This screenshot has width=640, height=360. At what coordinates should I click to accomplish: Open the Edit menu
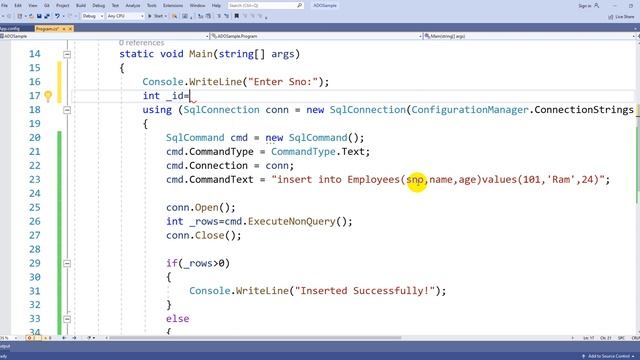[18, 6]
